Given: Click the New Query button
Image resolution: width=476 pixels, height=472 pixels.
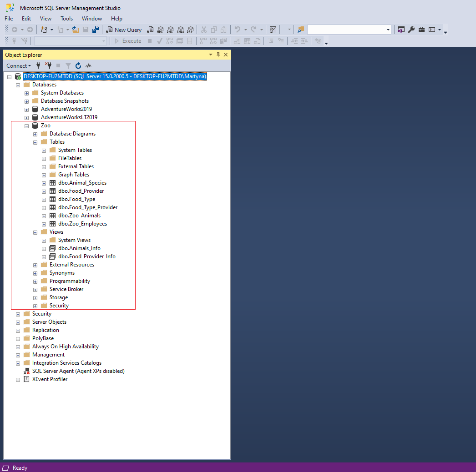Looking at the screenshot, I should (124, 30).
